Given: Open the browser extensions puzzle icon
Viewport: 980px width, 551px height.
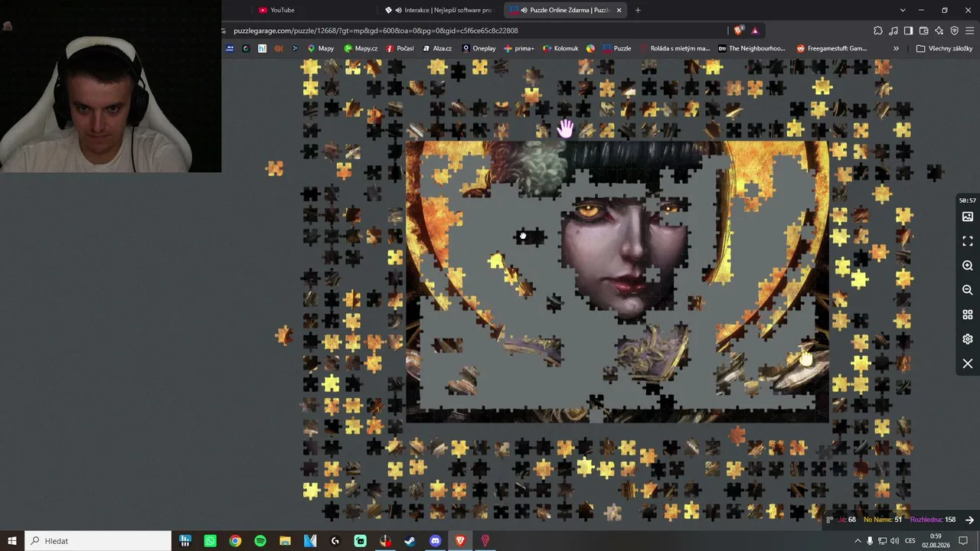Looking at the screenshot, I should 878,31.
